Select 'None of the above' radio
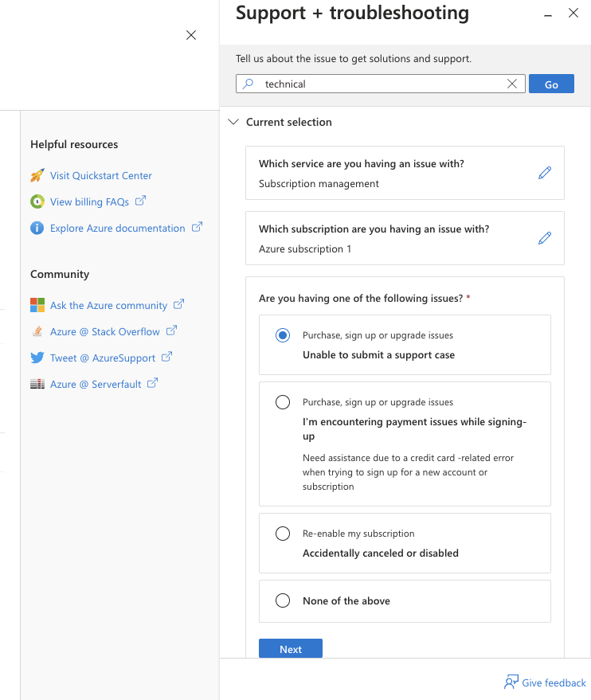Image resolution: width=591 pixels, height=700 pixels. point(283,600)
